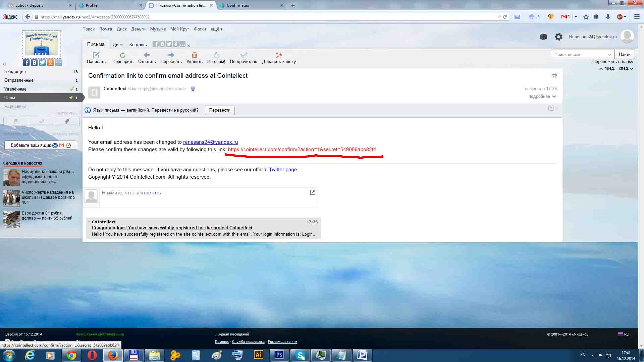
Task: Open the Евро достиг 81 рубля news
Action: pos(47,216)
